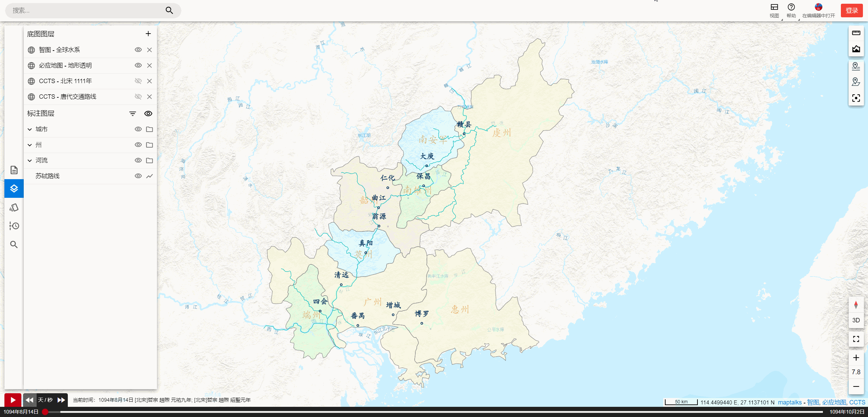
Task: Open the timeline history sidebar icon
Action: (x=14, y=226)
